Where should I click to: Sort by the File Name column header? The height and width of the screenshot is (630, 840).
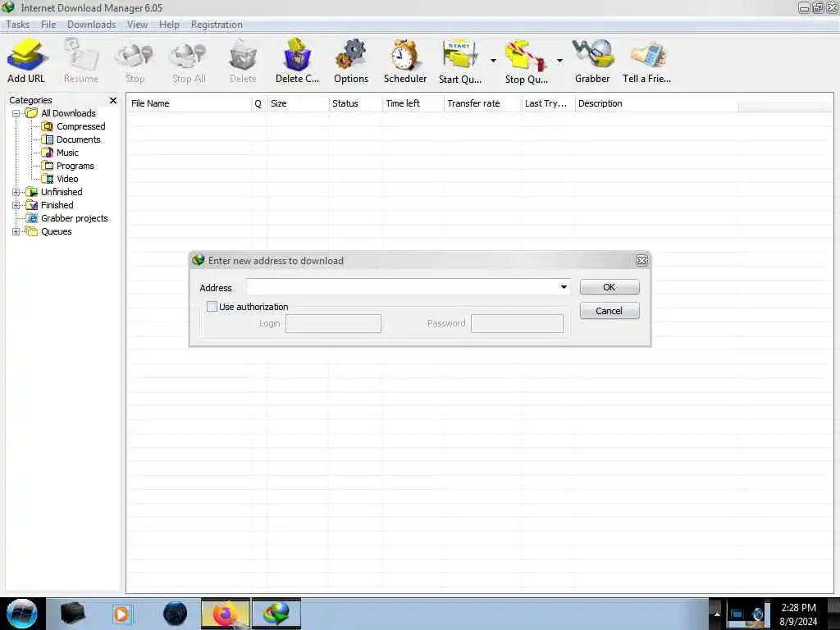(x=189, y=103)
